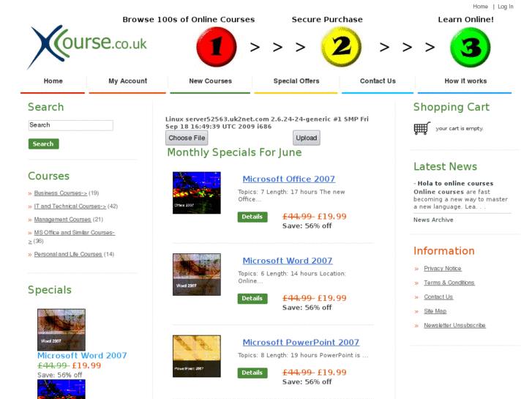Click the PowerPoint 2007 course thumbnail
Screen dimensions: 532x399
coord(197,357)
